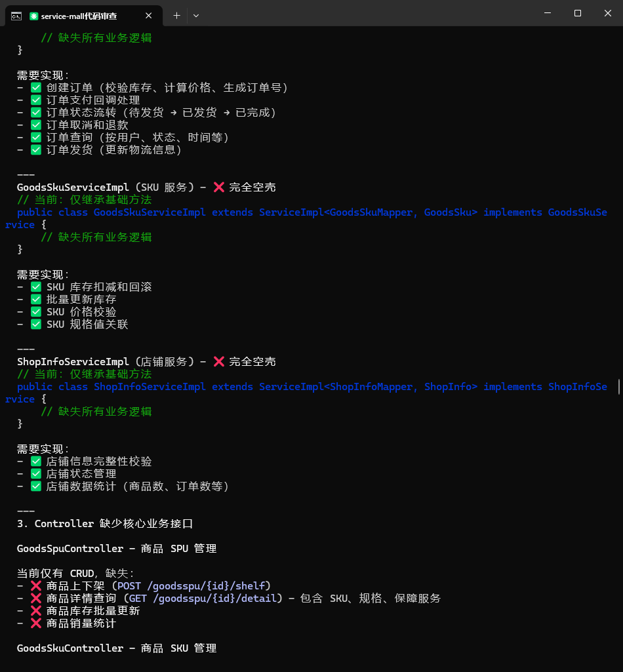Maximize the terminal window
623x672 pixels.
[x=577, y=13]
